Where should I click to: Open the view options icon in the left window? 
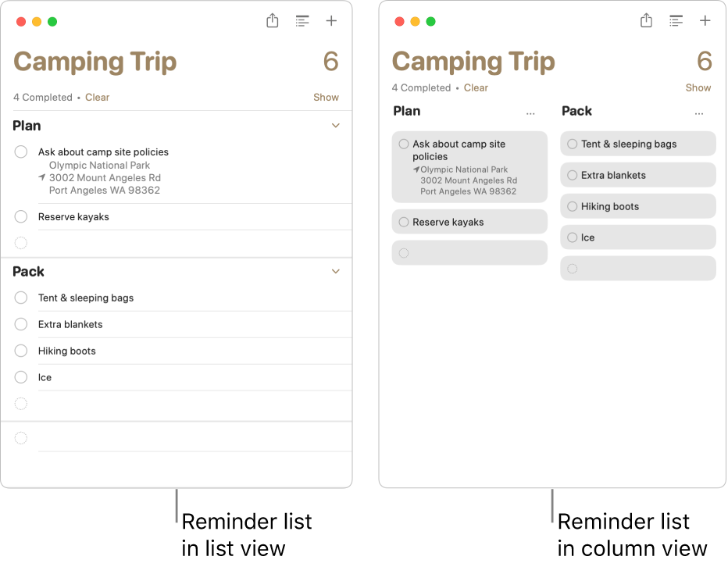tap(302, 21)
